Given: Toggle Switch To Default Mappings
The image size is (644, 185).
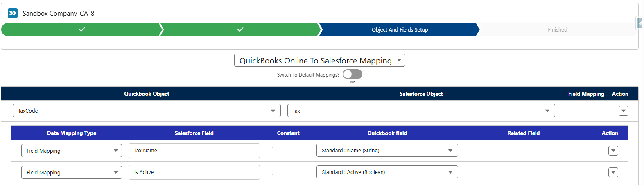Looking at the screenshot, I should (x=353, y=74).
